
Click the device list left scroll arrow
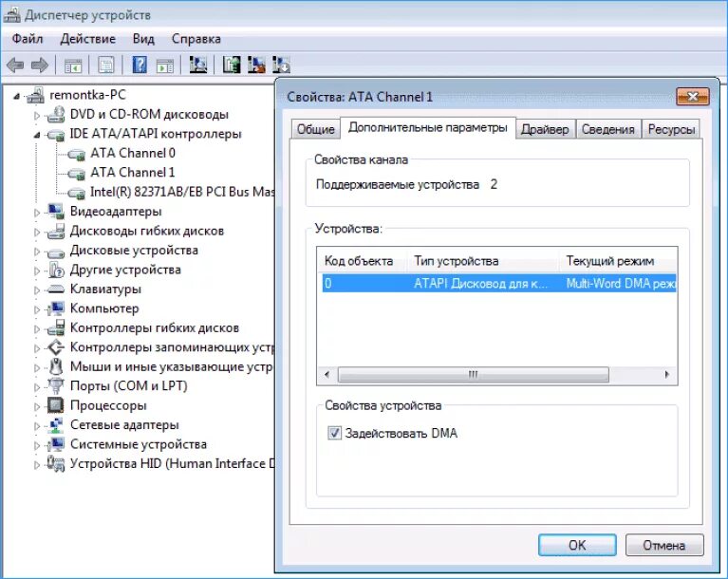tap(327, 375)
